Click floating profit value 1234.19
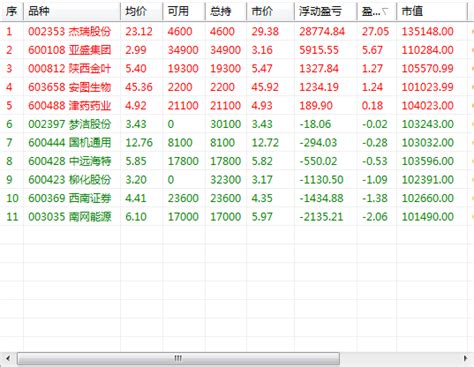The image size is (474, 367). coord(319,87)
